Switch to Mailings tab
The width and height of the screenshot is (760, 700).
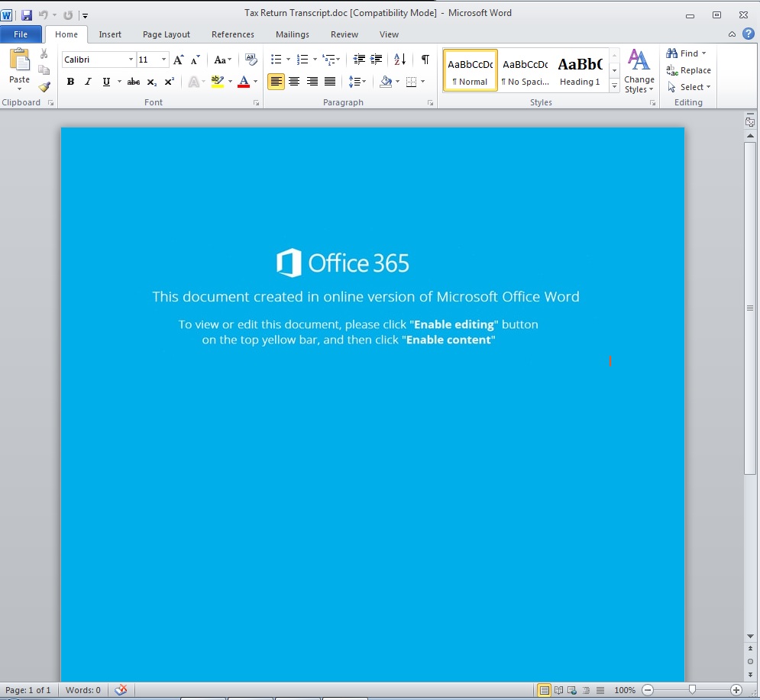point(293,34)
